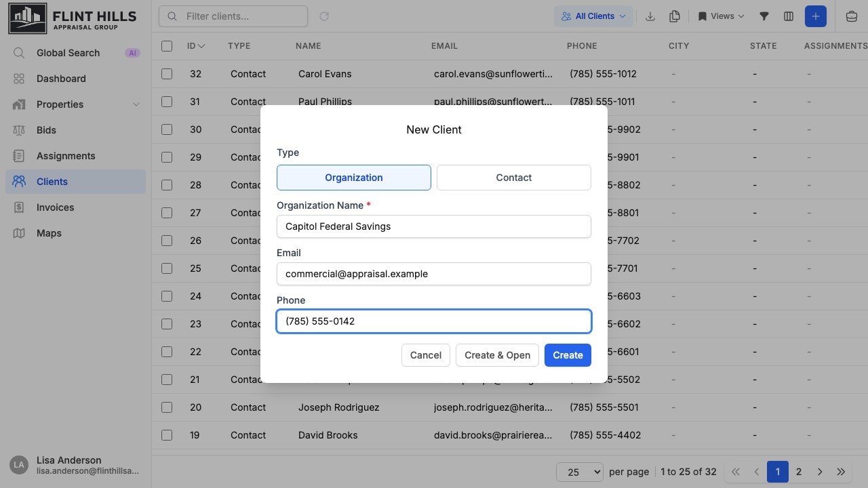Click the name Joseph Rodriguez

pyautogui.click(x=339, y=407)
